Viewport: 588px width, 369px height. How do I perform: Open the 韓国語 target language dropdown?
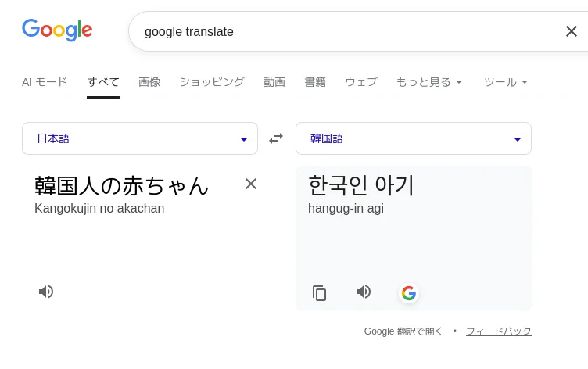pyautogui.click(x=413, y=138)
